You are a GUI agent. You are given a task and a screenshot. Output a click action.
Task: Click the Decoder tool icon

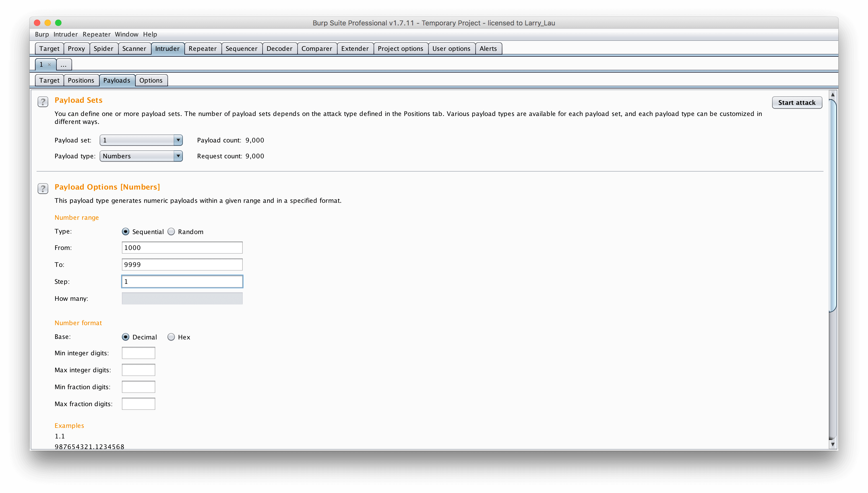pyautogui.click(x=279, y=48)
